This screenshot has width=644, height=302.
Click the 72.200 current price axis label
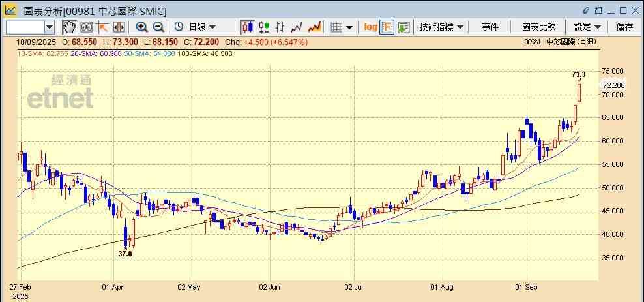(x=613, y=85)
